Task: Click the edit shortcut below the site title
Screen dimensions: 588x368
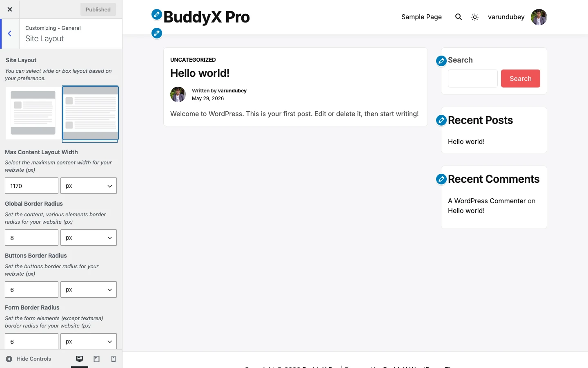Action: pos(157,33)
